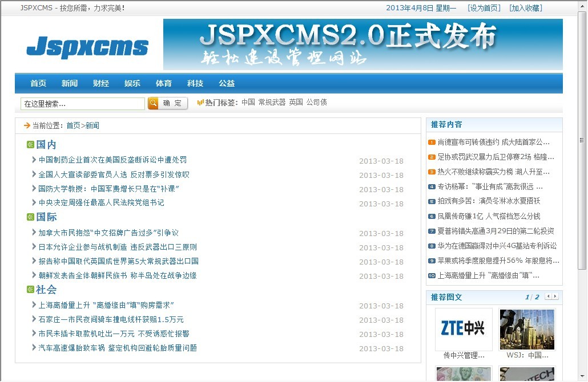Open the 社会 section heading
588x382 pixels.
[46, 290]
